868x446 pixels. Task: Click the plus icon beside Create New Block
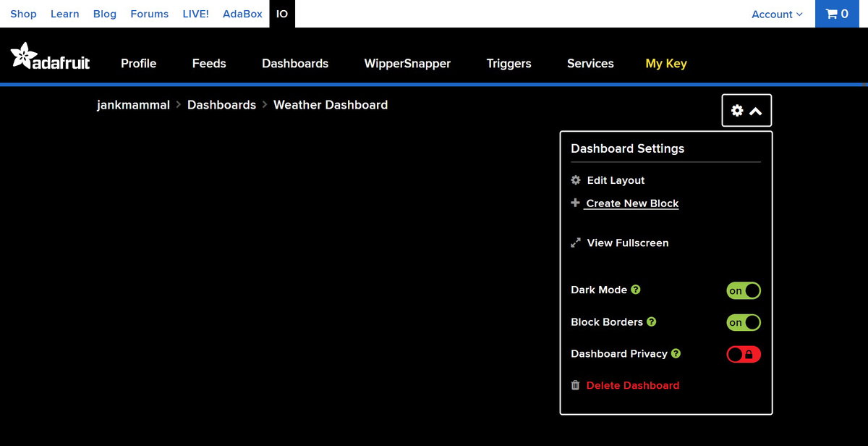point(576,203)
